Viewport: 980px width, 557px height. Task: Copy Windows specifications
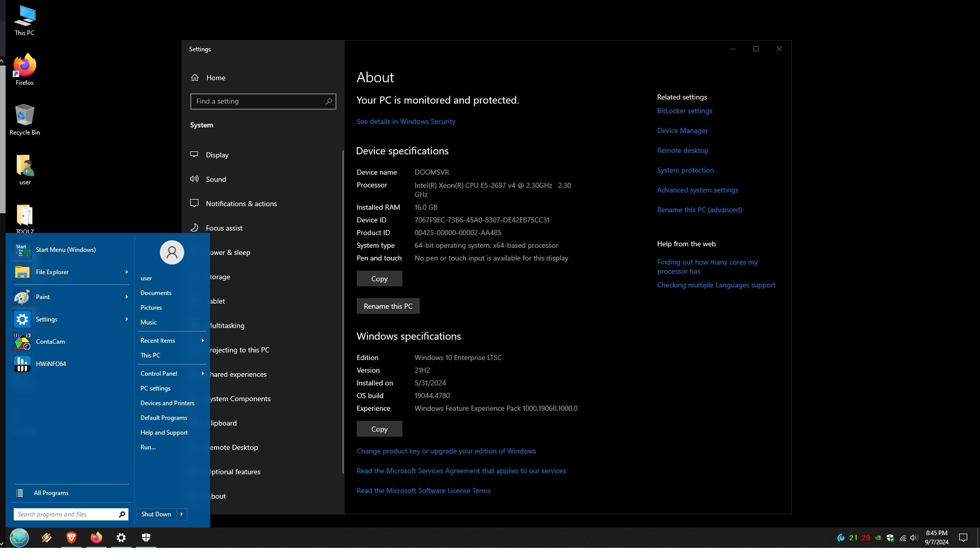380,429
